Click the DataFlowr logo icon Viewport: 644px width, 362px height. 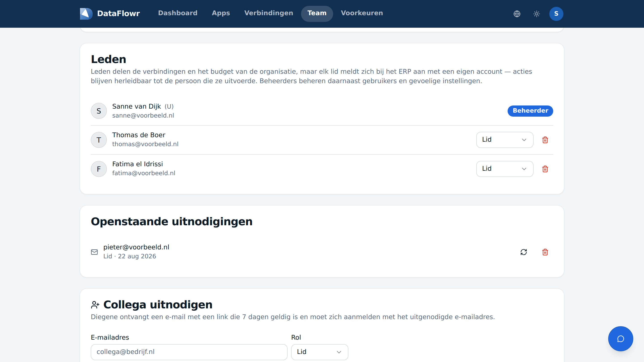[x=86, y=13]
